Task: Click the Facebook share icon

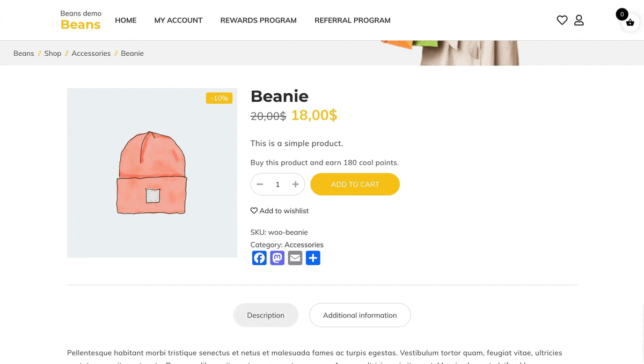Action: [x=259, y=258]
